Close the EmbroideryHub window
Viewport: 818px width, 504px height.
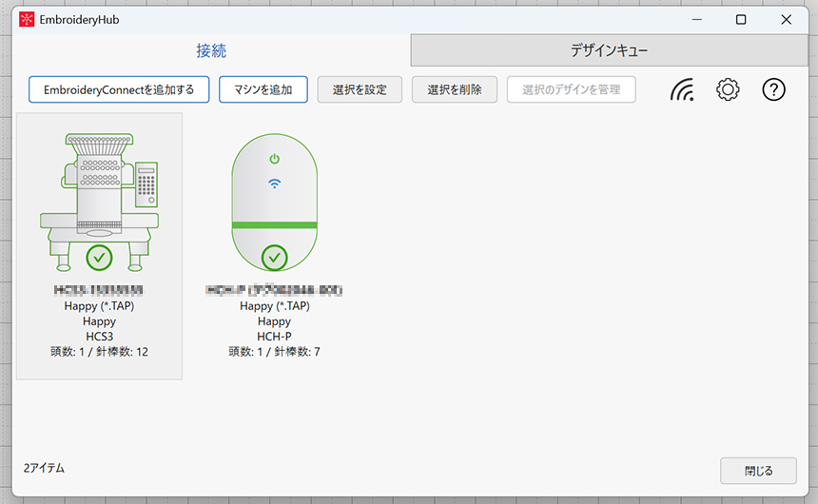787,20
